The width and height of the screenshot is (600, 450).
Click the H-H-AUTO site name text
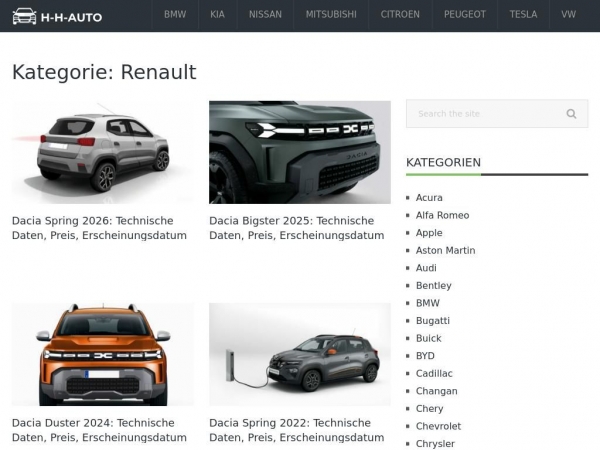[71, 18]
